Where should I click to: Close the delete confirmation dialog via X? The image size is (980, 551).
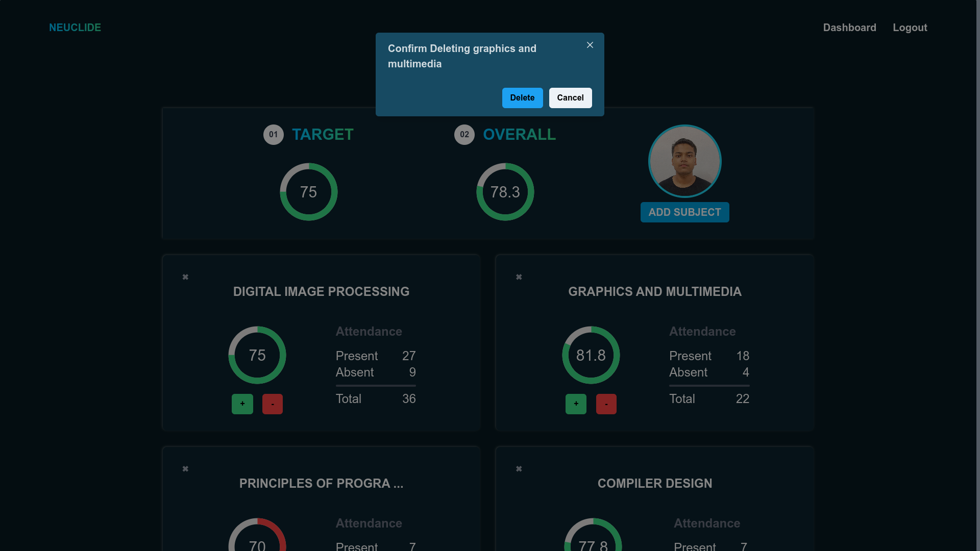(x=590, y=45)
